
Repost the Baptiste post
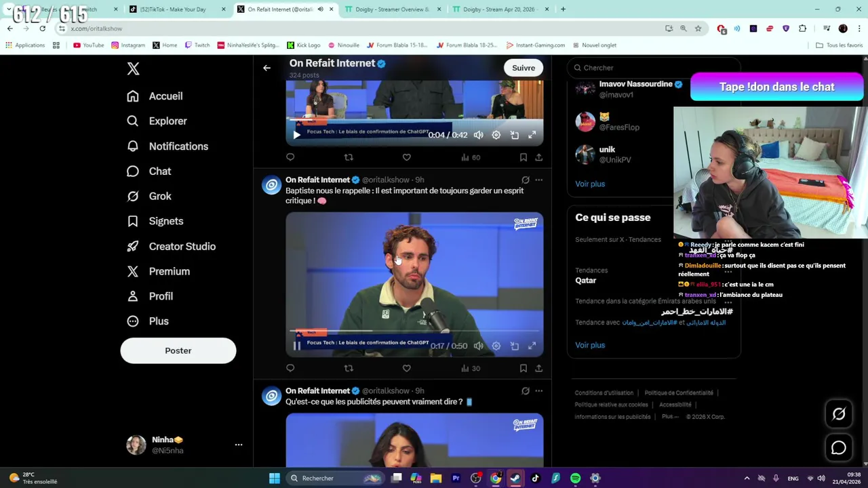[x=349, y=368]
